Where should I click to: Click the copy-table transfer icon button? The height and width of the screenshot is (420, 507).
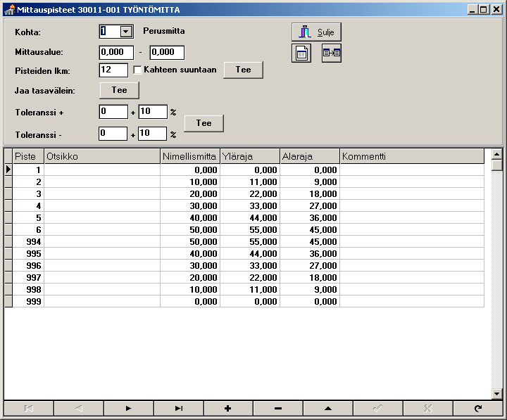pyautogui.click(x=332, y=53)
